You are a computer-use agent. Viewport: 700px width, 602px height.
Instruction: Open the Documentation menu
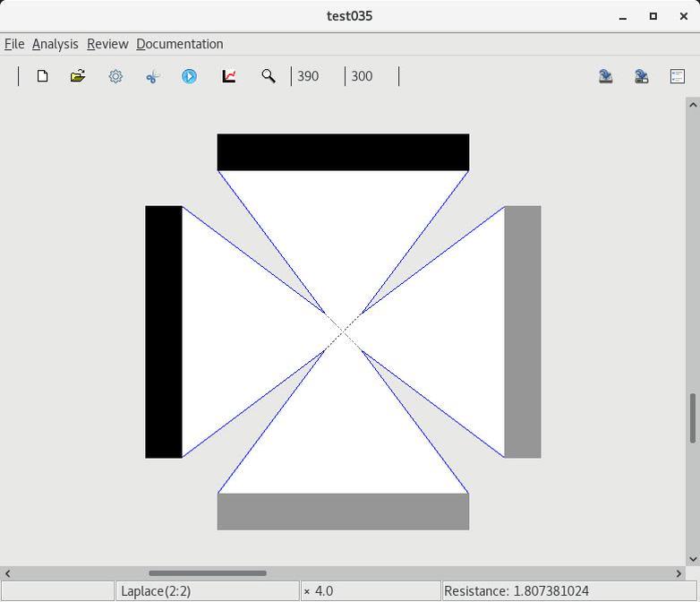(x=180, y=44)
